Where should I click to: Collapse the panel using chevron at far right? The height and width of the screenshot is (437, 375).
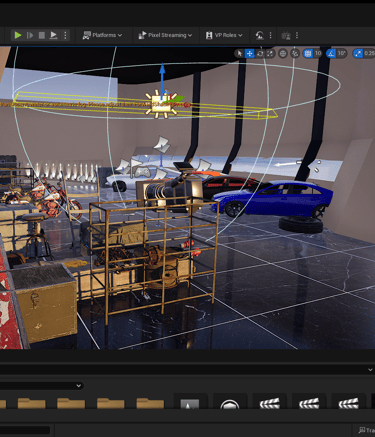(370, 370)
